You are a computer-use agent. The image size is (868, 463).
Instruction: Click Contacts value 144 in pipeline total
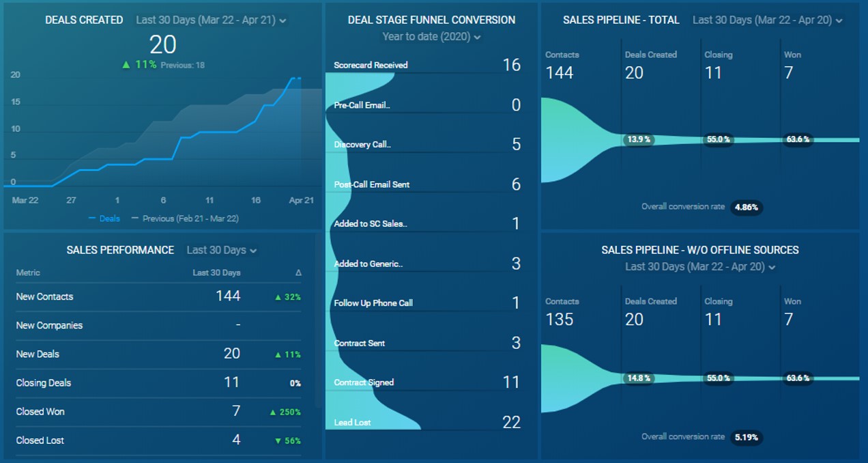(560, 72)
